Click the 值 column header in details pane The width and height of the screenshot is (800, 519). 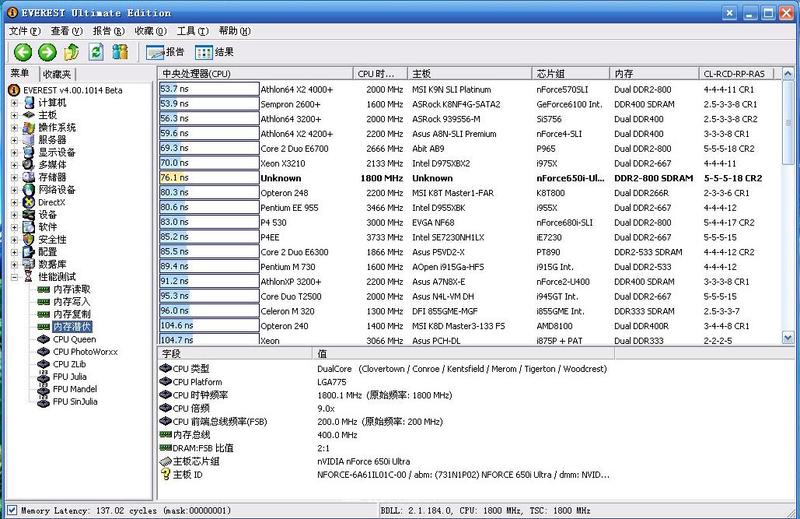pyautogui.click(x=463, y=353)
